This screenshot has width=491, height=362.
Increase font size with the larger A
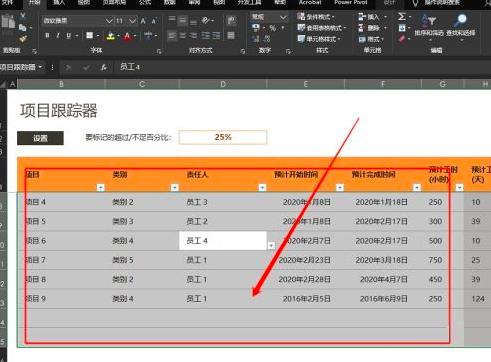click(143, 21)
